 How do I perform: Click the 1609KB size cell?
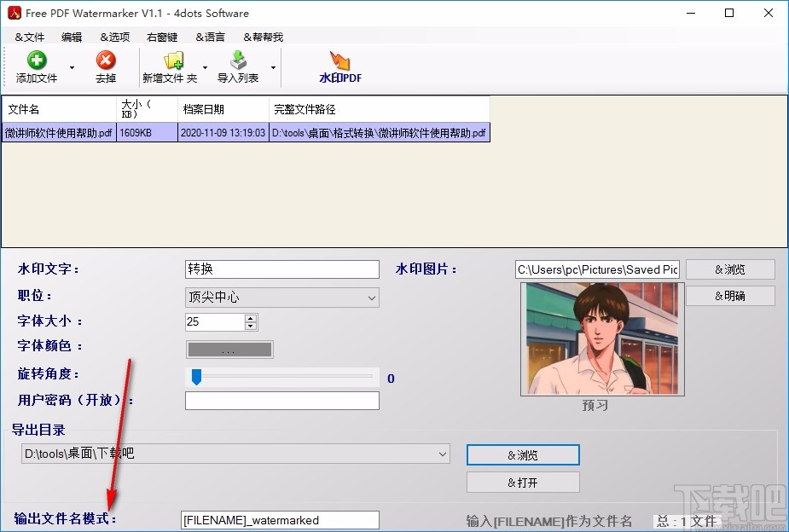(147, 133)
